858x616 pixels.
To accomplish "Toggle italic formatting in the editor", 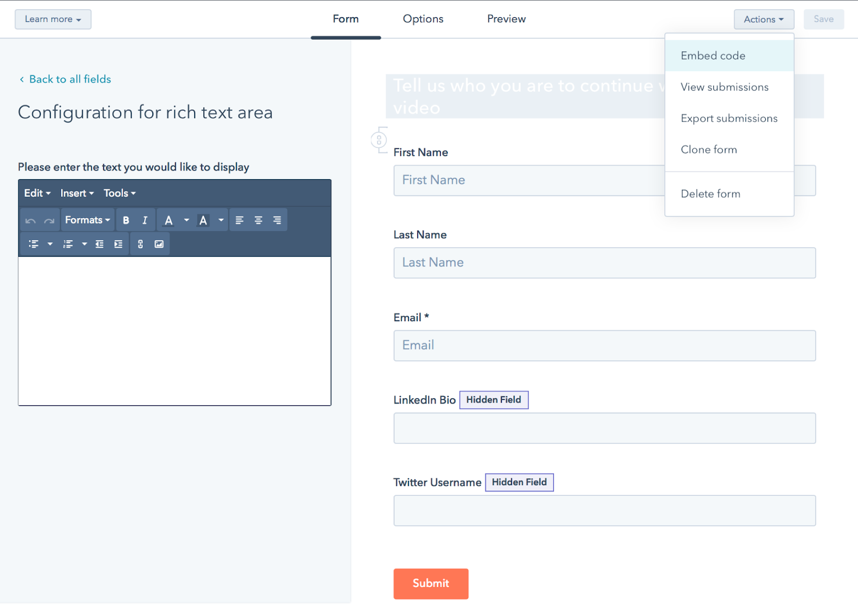I will 145,220.
